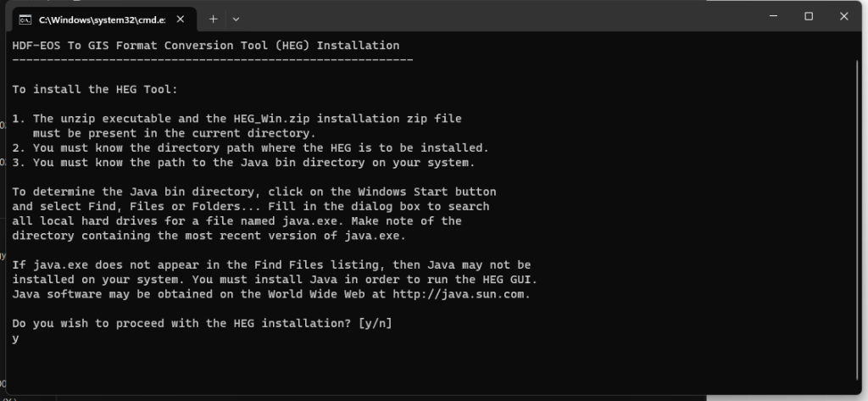Close the terminal window

coord(843,17)
